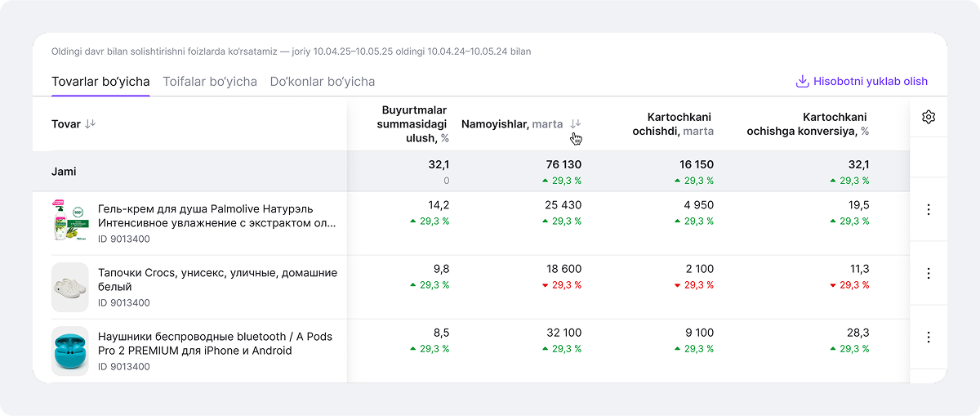Switch to Tovarlar bo'yicha tab
The height and width of the screenshot is (416, 980).
tap(100, 82)
